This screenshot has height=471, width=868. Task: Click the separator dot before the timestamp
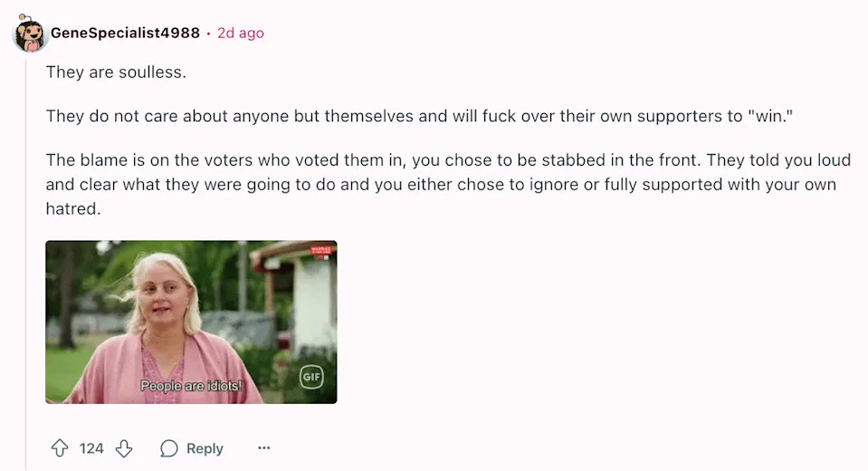pyautogui.click(x=209, y=34)
